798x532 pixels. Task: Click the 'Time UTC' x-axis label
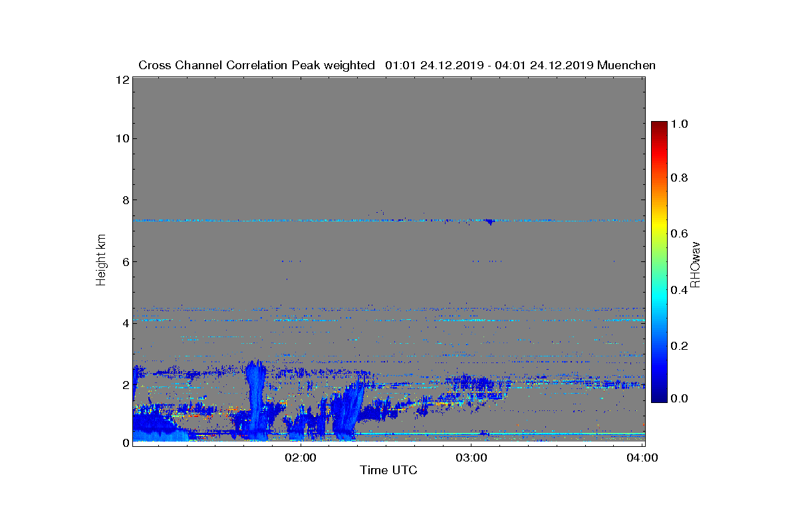pos(389,470)
